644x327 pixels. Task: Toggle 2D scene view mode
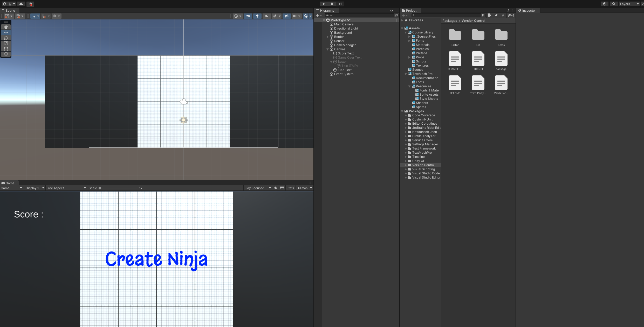(248, 16)
